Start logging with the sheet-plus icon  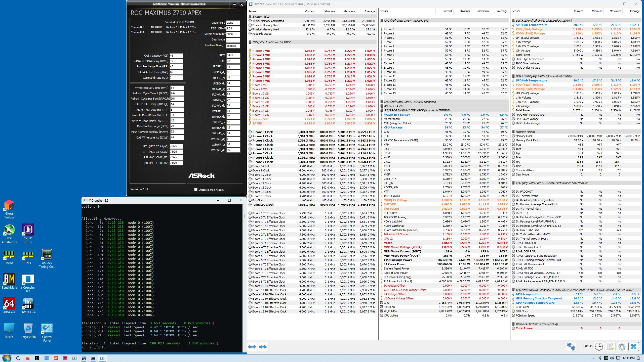coord(611,347)
